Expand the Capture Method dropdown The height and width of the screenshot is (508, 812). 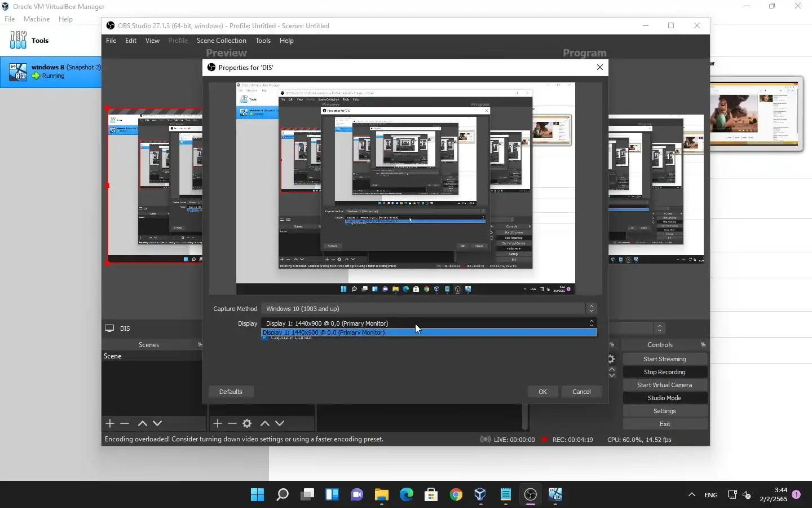[x=429, y=309]
